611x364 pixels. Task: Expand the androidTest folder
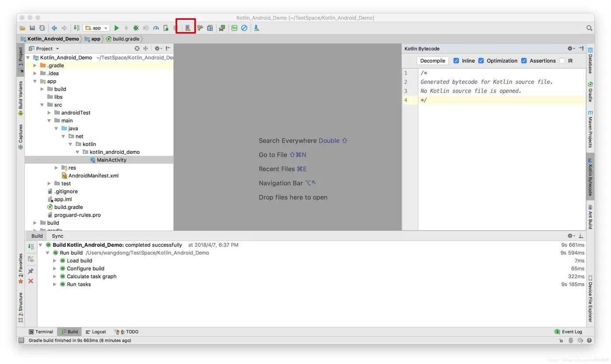click(x=49, y=112)
